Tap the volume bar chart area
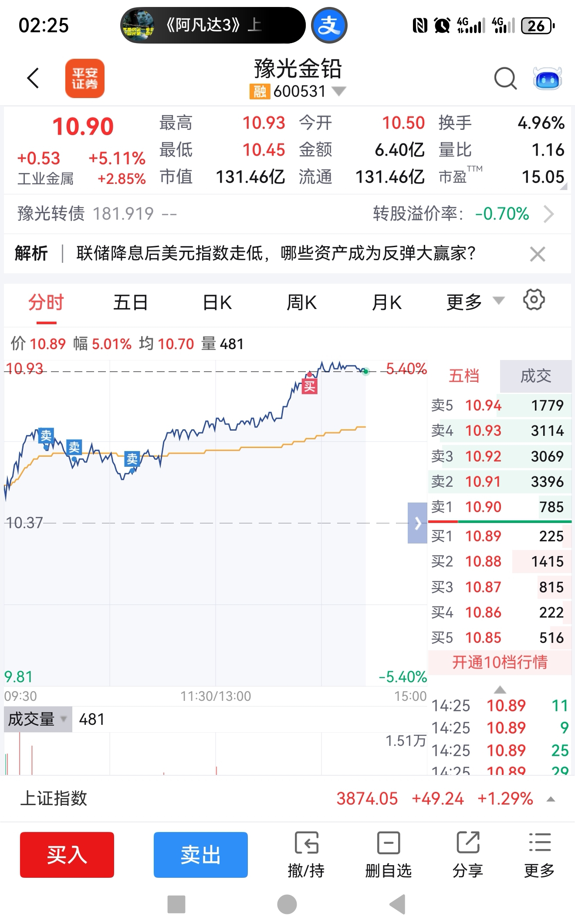This screenshot has height=924, width=575. tap(216, 754)
